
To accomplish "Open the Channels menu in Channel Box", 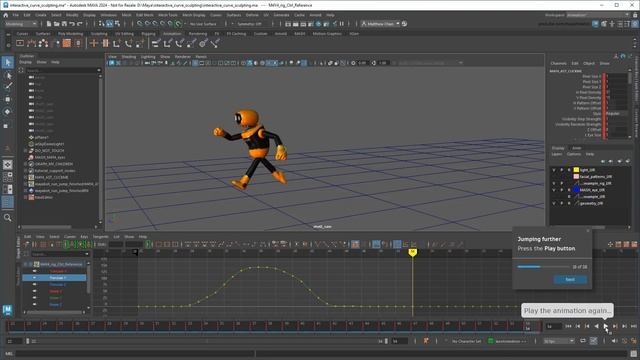I will point(558,63).
